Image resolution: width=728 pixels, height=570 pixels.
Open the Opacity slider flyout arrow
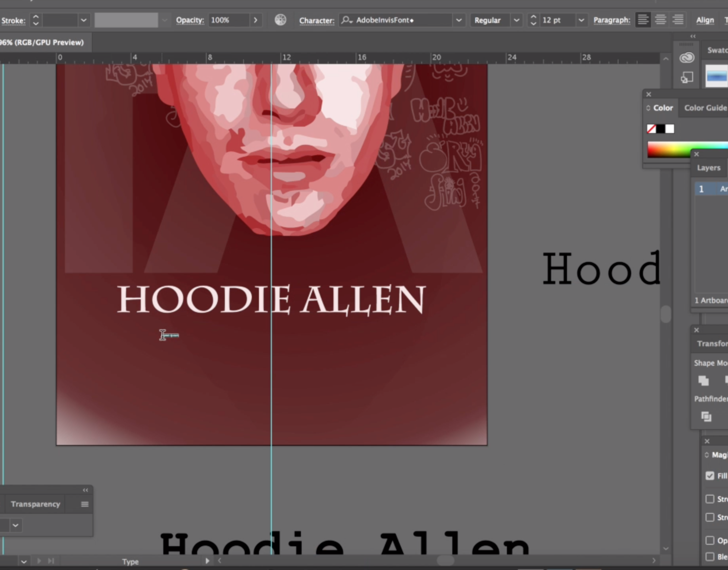click(x=256, y=20)
